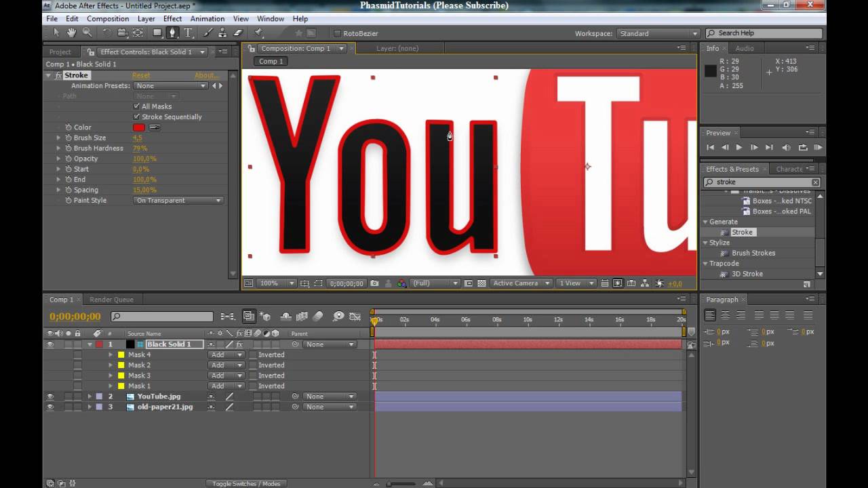868x488 pixels.
Task: Open the Animation Presets dropdown
Action: point(170,86)
